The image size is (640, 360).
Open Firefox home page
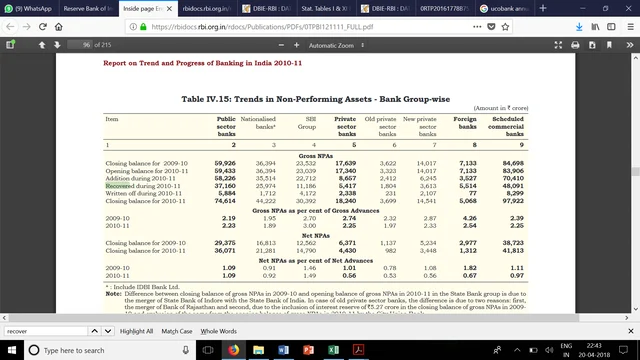(59, 27)
